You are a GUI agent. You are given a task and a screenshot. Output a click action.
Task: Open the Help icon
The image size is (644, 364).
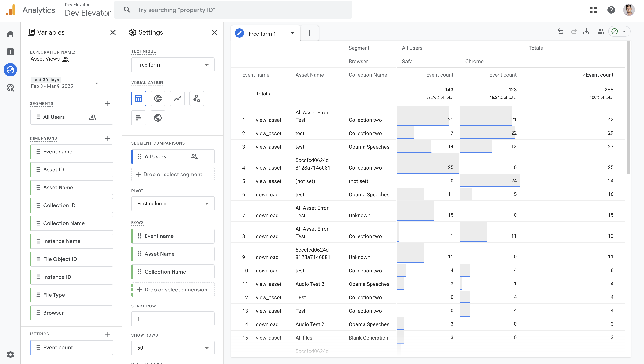coord(611,10)
